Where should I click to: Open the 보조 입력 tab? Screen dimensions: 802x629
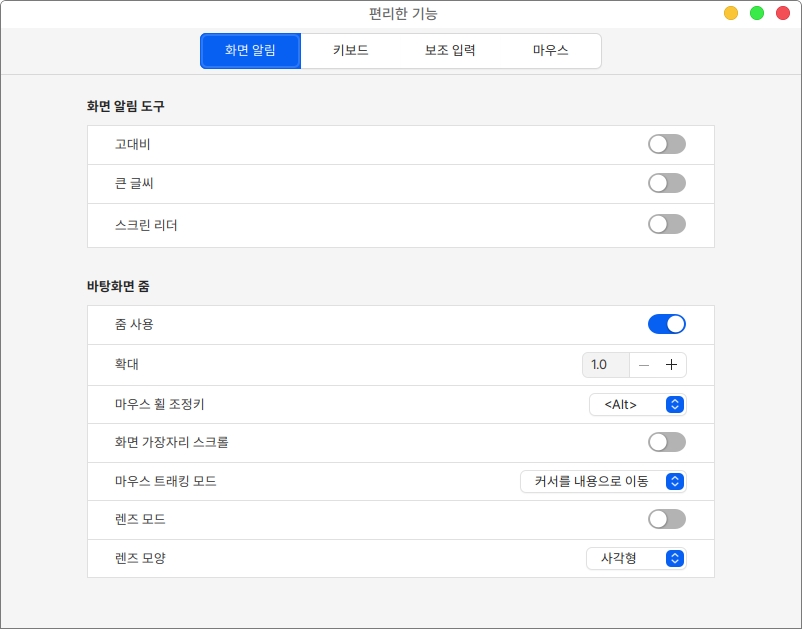(450, 50)
